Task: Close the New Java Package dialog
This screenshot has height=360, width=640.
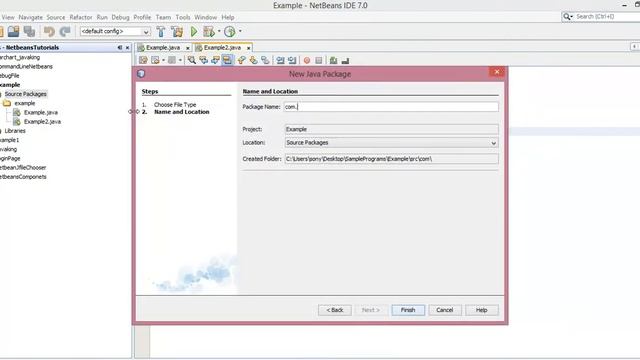Action: tap(497, 72)
